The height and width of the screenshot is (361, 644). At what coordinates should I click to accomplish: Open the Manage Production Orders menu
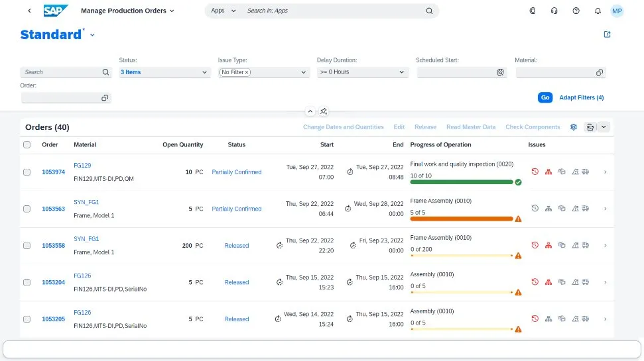coord(127,11)
